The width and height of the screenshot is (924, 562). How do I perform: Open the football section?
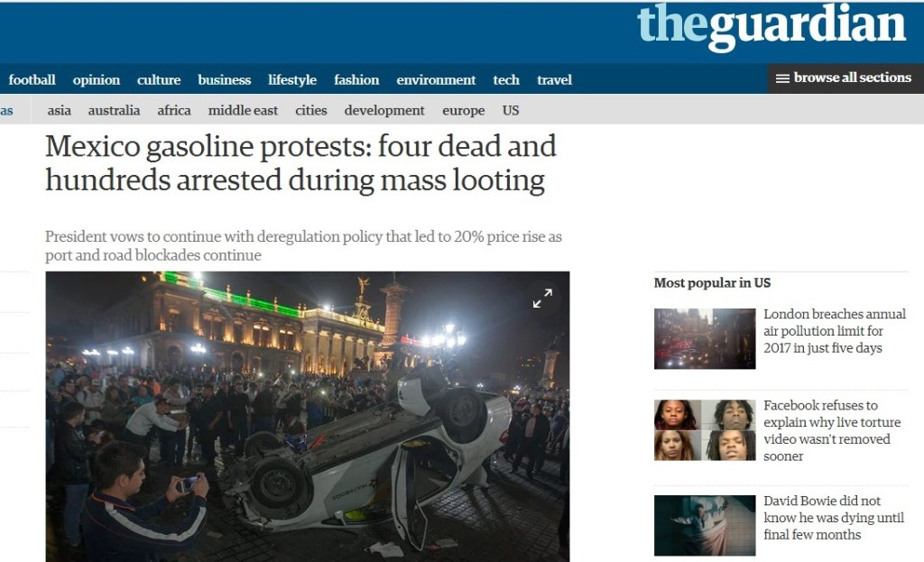tap(32, 79)
